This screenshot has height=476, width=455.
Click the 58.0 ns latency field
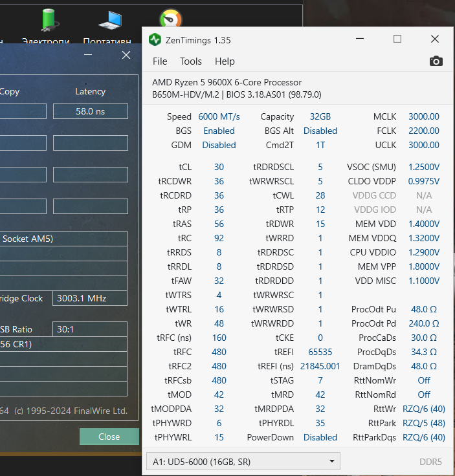pos(91,111)
